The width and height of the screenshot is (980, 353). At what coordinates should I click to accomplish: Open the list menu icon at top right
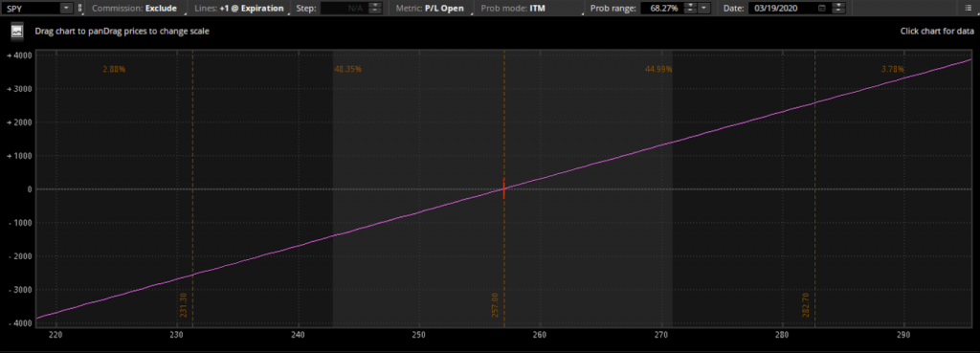(x=968, y=8)
